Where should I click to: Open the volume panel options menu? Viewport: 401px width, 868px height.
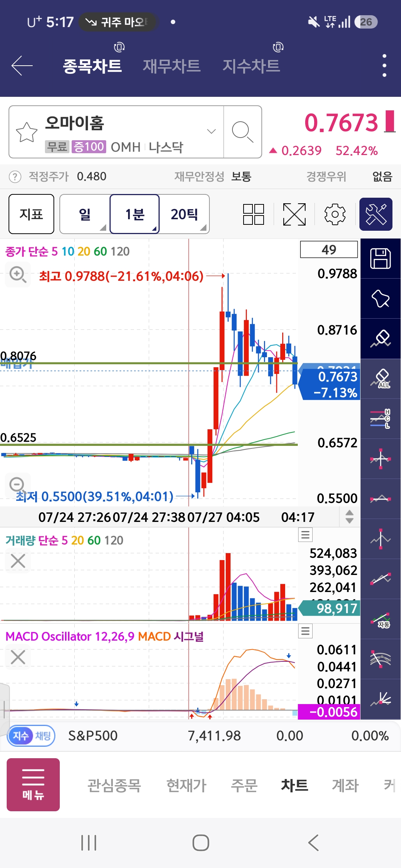click(x=305, y=535)
